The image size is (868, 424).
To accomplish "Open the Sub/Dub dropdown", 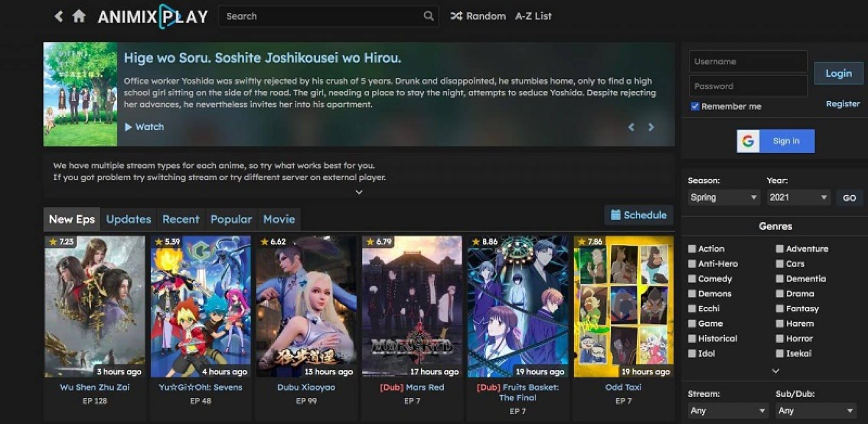I will [x=815, y=410].
